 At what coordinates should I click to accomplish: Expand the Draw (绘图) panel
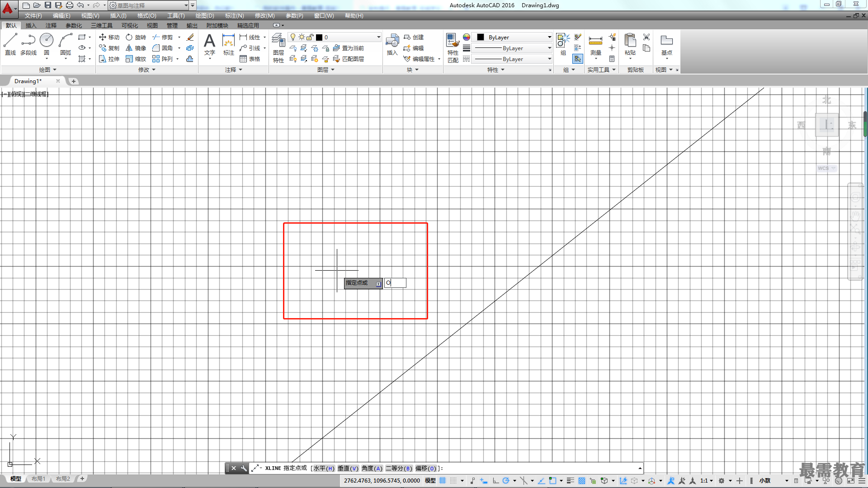tap(47, 70)
